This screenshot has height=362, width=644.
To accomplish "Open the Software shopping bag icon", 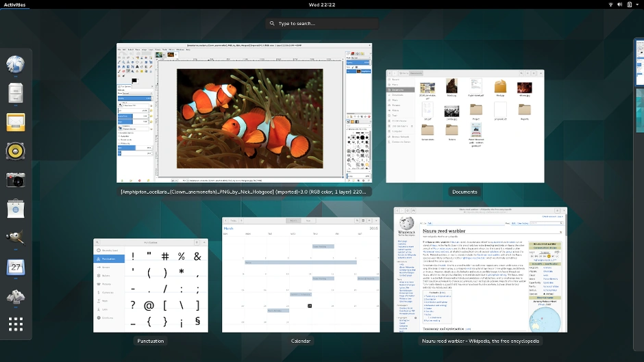I will click(16, 208).
